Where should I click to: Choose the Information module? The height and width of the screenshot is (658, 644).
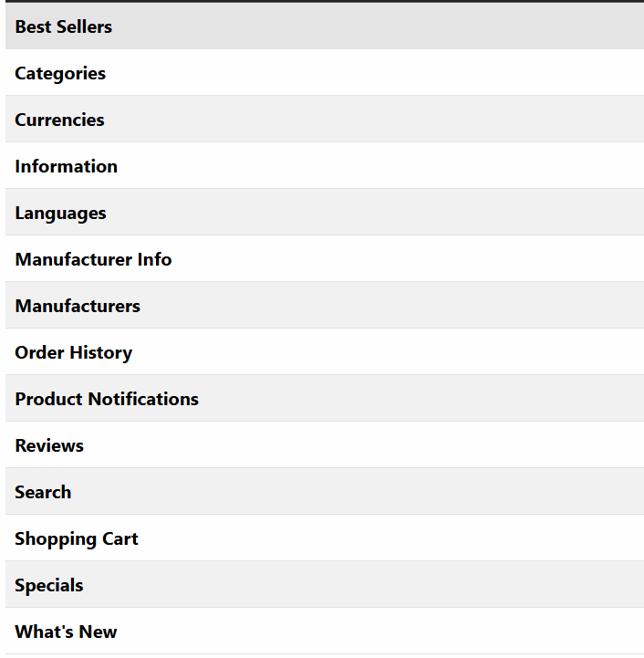[x=325, y=166]
